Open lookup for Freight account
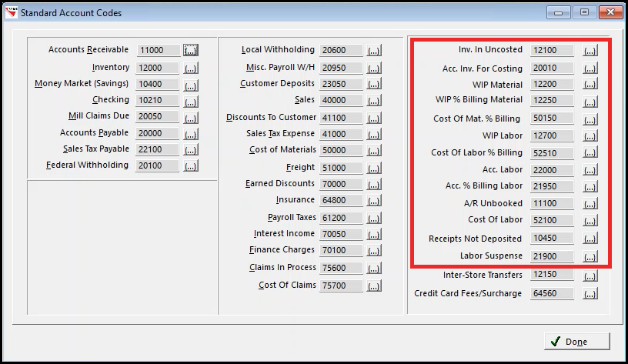Viewport: 628px width, 364px height. pyautogui.click(x=374, y=169)
